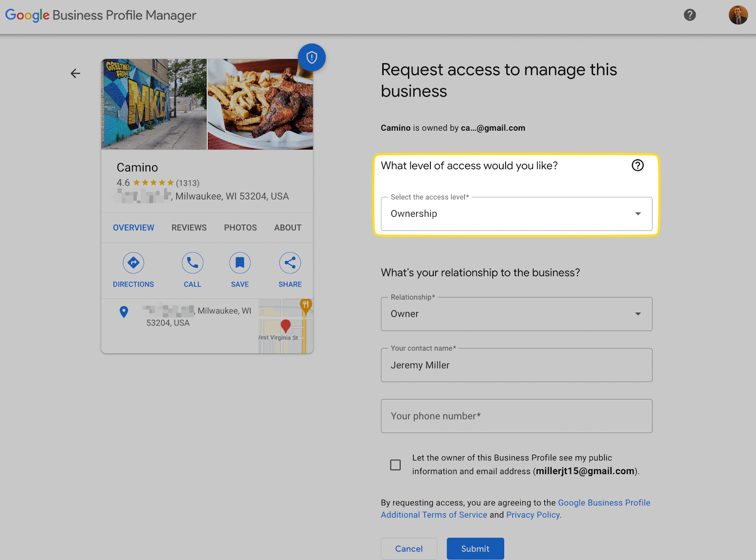Click the food photo thumbnail
The image size is (756, 560).
coord(260,104)
